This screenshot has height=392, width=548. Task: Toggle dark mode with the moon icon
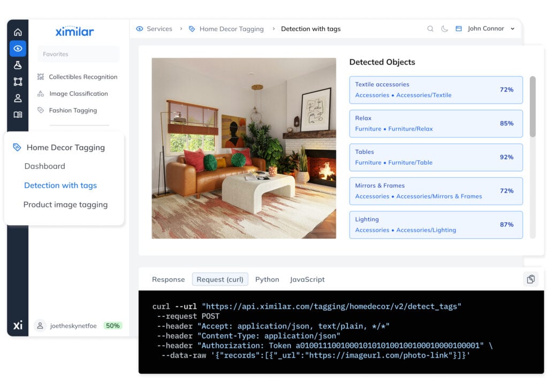coord(445,29)
